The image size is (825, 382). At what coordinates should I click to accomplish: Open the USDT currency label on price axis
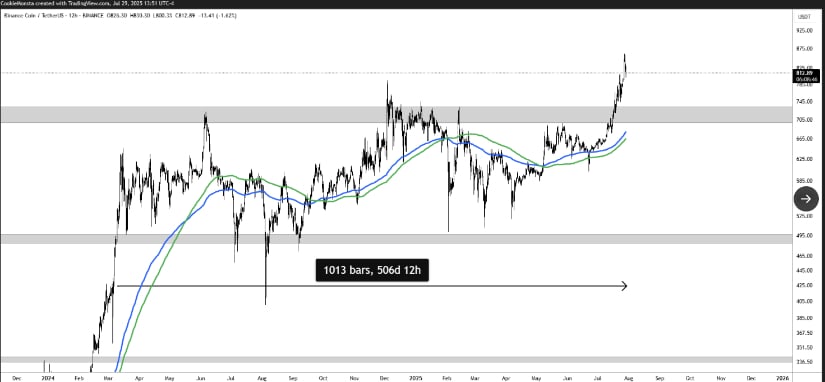[x=803, y=17]
